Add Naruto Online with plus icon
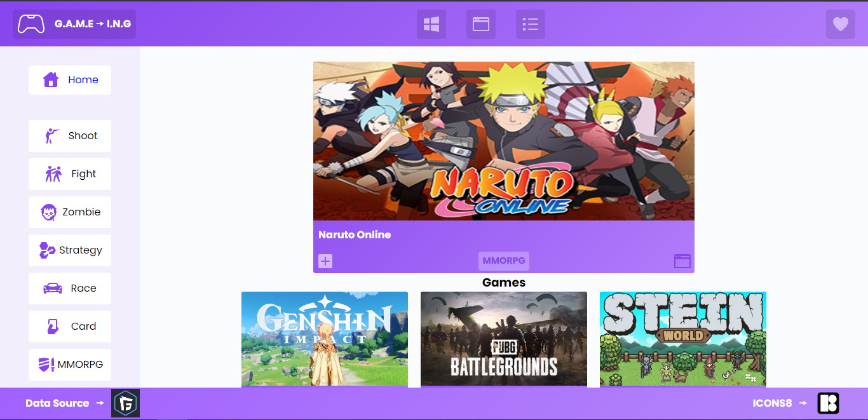868x420 pixels. 325,261
